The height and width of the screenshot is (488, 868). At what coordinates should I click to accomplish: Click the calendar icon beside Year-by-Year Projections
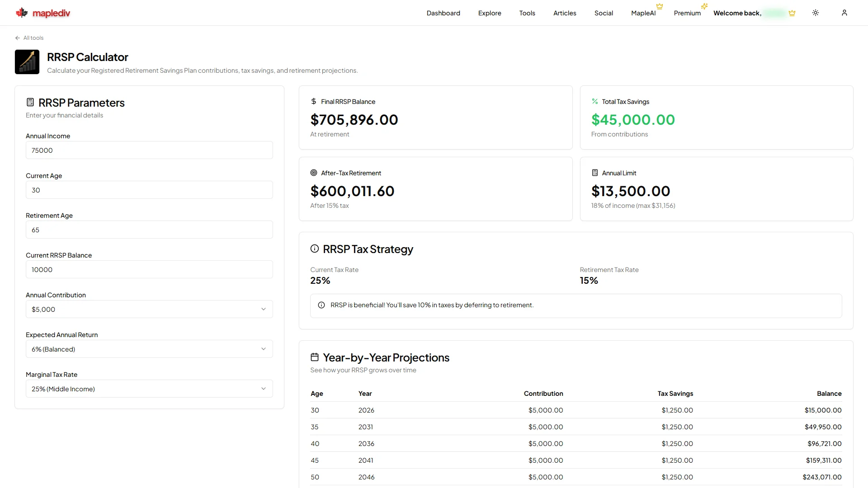coord(315,357)
